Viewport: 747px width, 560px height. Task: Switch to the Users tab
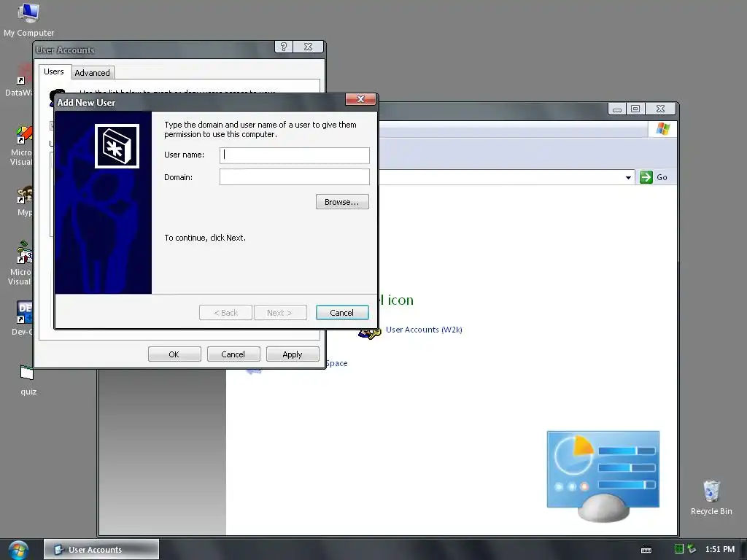point(53,71)
